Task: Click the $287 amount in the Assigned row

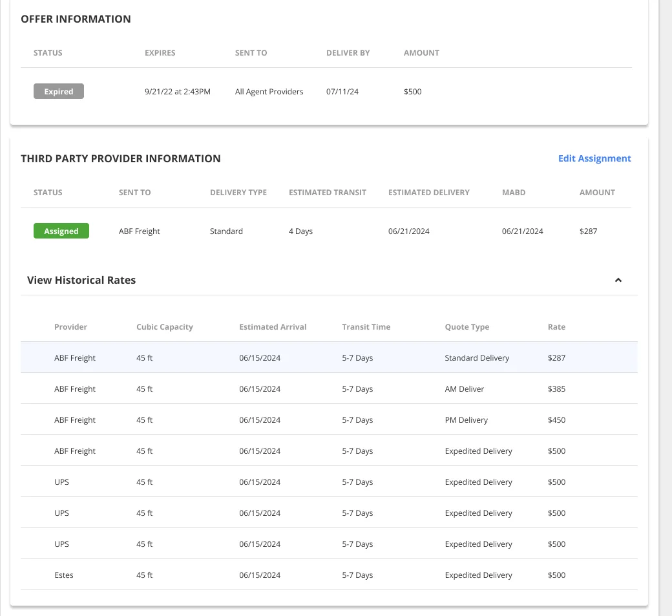Action: pos(589,231)
